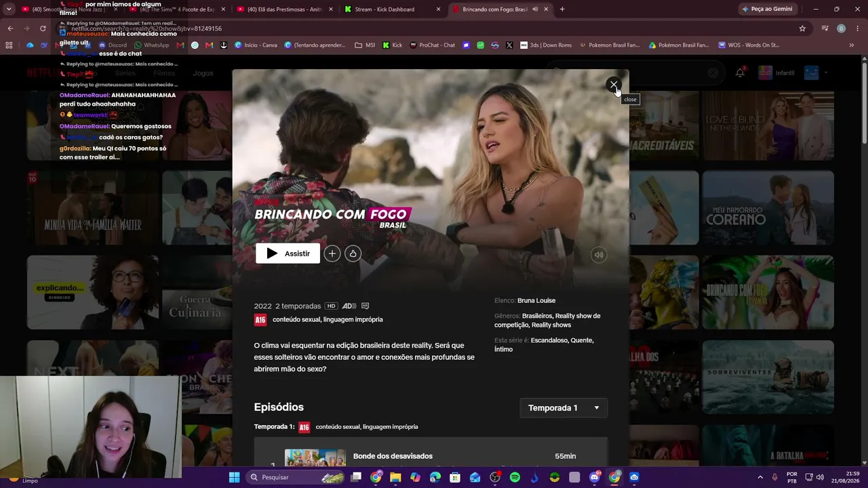The height and width of the screenshot is (488, 868).
Task: Open the Tentando aprender bookmark
Action: click(x=315, y=45)
